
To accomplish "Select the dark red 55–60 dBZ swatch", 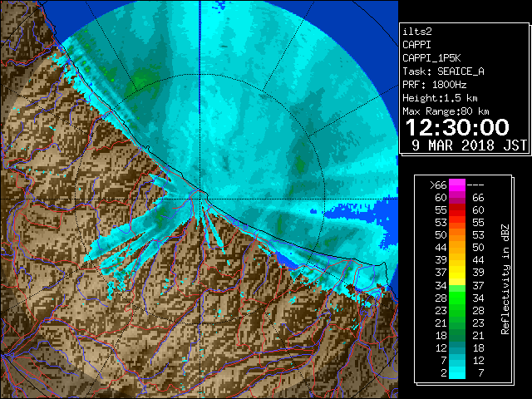I will click(457, 210).
